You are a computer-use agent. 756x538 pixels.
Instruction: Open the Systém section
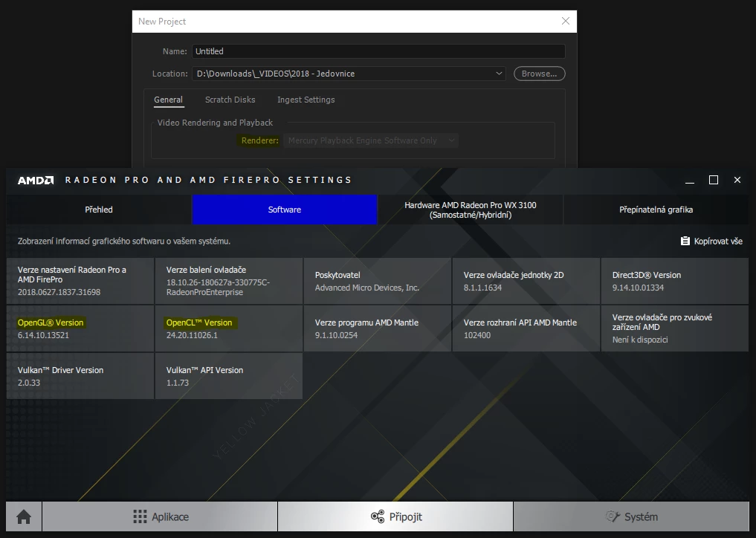coord(631,516)
